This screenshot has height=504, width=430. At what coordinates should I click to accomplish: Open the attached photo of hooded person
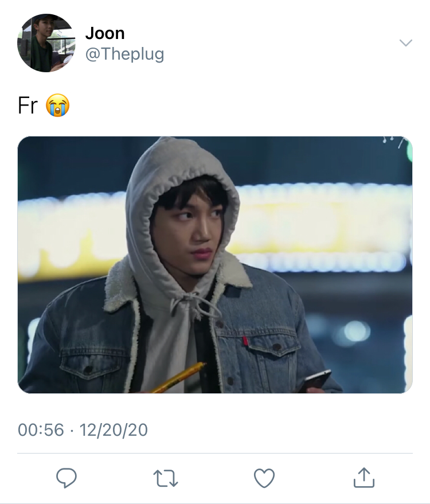tap(215, 264)
